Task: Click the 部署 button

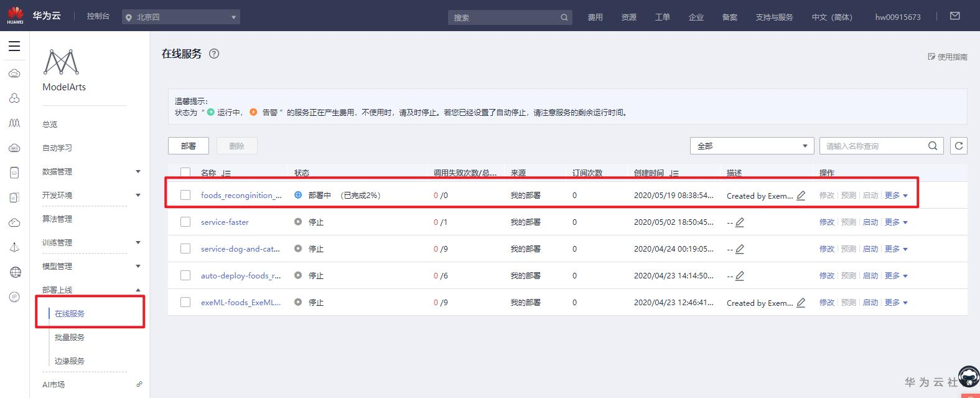Action: [x=189, y=146]
